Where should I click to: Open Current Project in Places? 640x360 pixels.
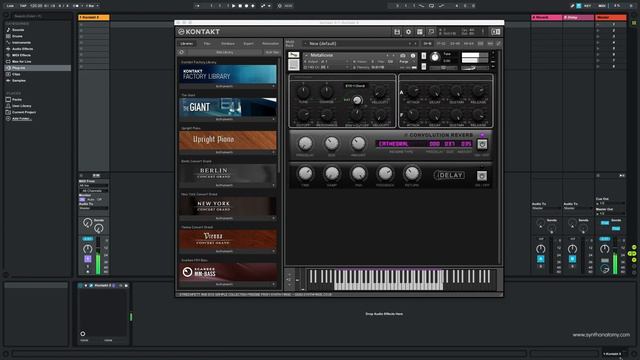point(24,112)
